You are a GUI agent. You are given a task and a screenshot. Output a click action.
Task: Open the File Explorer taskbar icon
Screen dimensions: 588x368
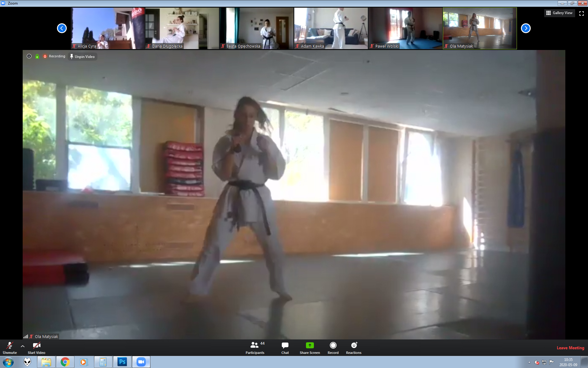point(46,362)
